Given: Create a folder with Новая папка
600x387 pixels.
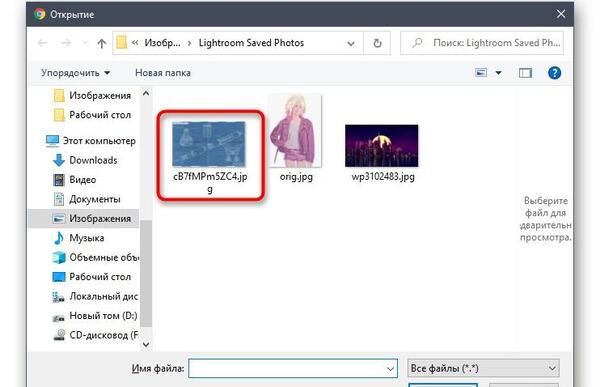Looking at the screenshot, I should 163,73.
